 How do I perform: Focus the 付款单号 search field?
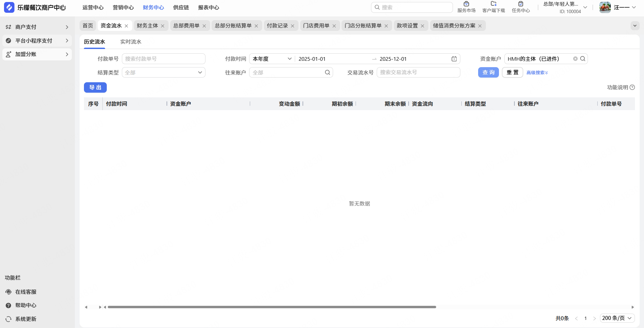pos(164,59)
